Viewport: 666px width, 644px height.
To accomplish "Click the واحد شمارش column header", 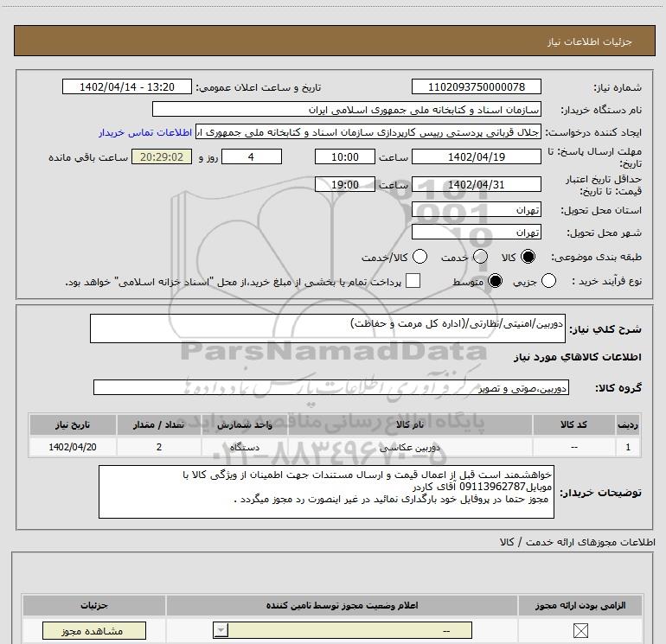I will coord(245,425).
